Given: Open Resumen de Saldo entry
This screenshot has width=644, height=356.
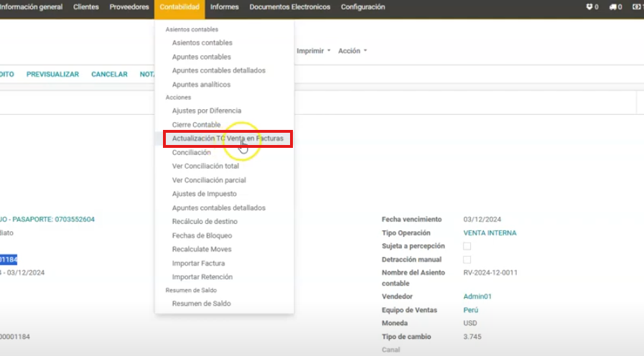Looking at the screenshot, I should (x=201, y=304).
